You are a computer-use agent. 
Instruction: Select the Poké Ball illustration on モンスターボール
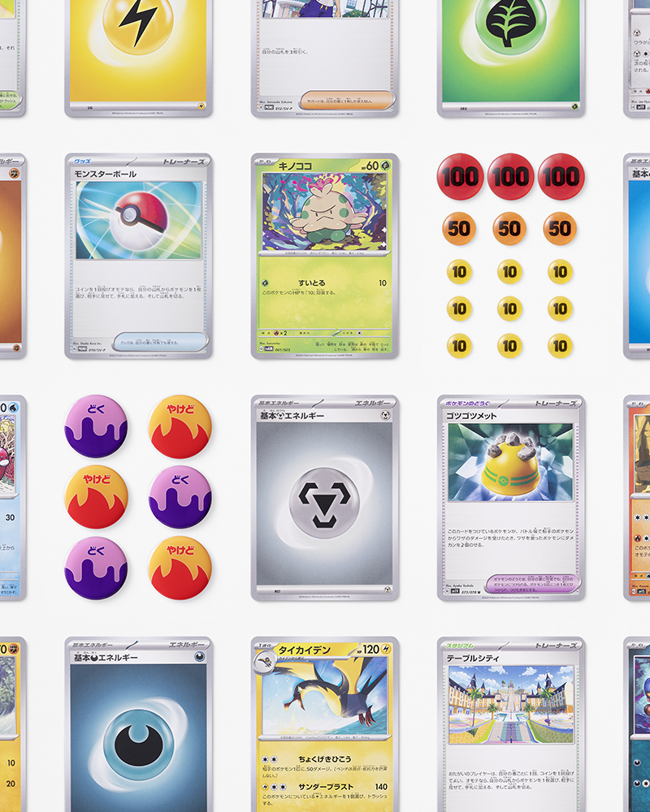[x=138, y=220]
